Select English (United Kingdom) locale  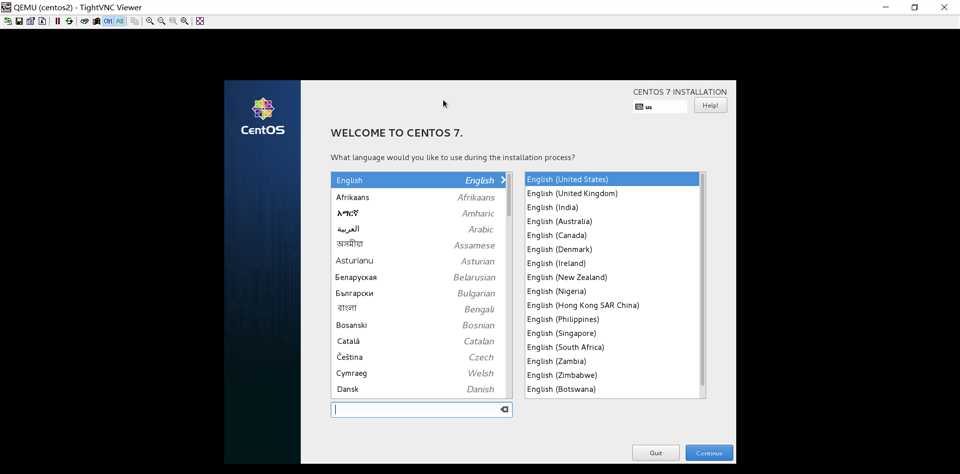pos(612,194)
